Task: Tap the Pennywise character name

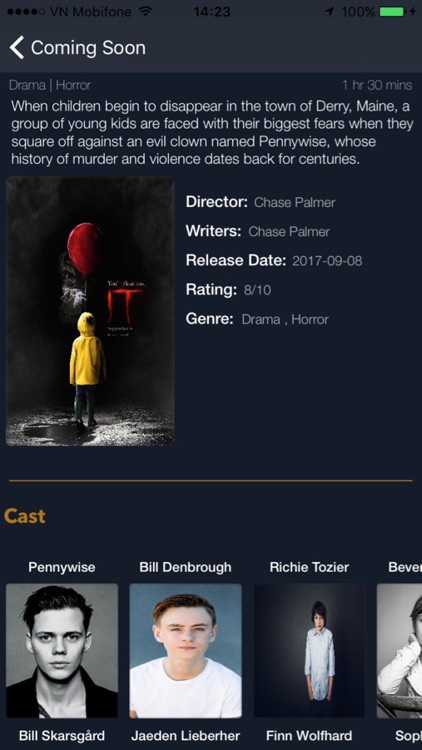Action: 62,567
